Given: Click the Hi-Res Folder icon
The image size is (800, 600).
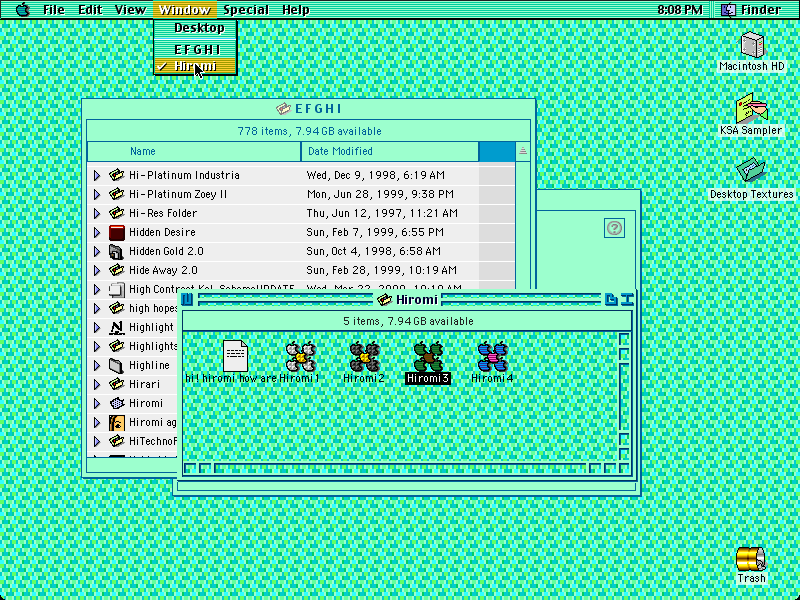Looking at the screenshot, I should (117, 213).
